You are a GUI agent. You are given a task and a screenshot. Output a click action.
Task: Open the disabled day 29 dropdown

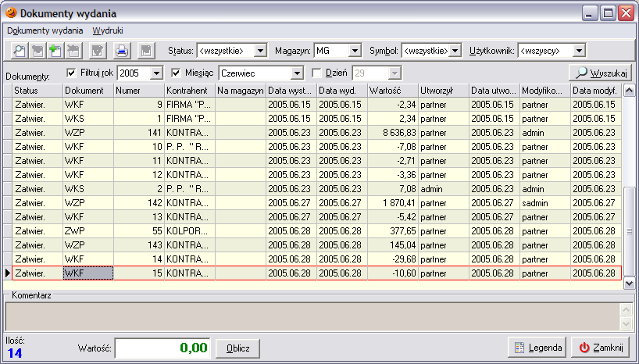point(394,73)
